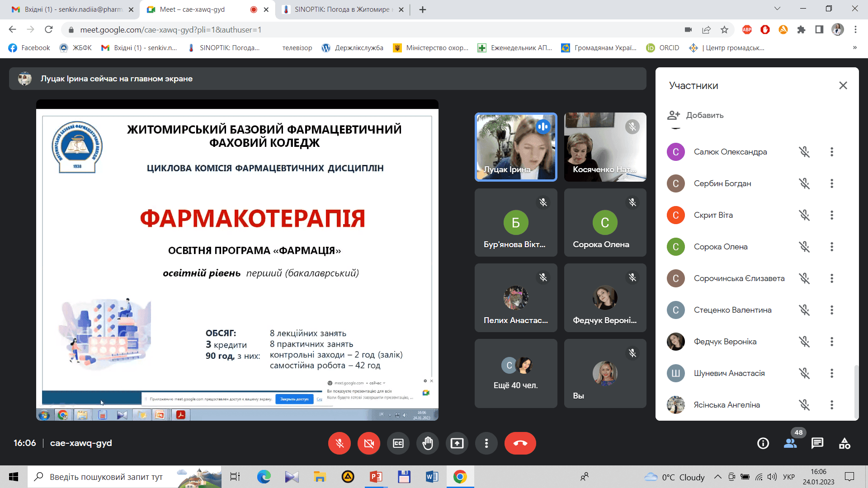Image resolution: width=868 pixels, height=488 pixels.
Task: Open more actions for Федчук Вероніка
Action: point(832,342)
